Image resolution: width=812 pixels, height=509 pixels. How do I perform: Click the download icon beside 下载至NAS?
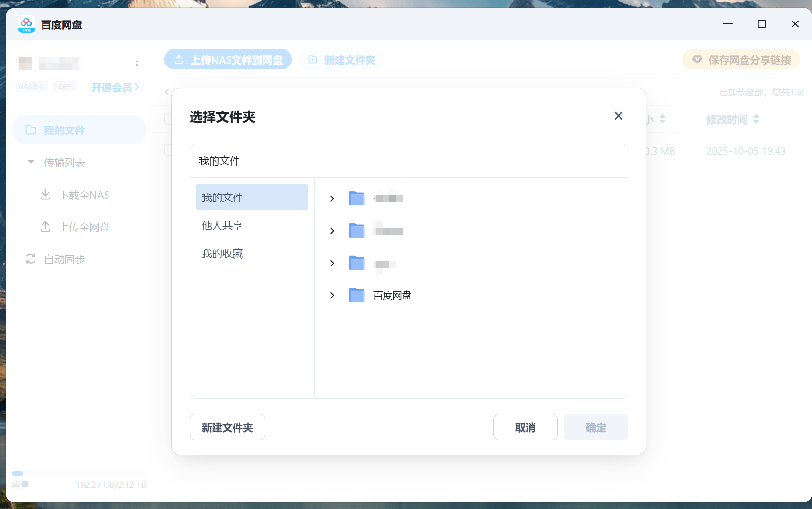(x=45, y=194)
